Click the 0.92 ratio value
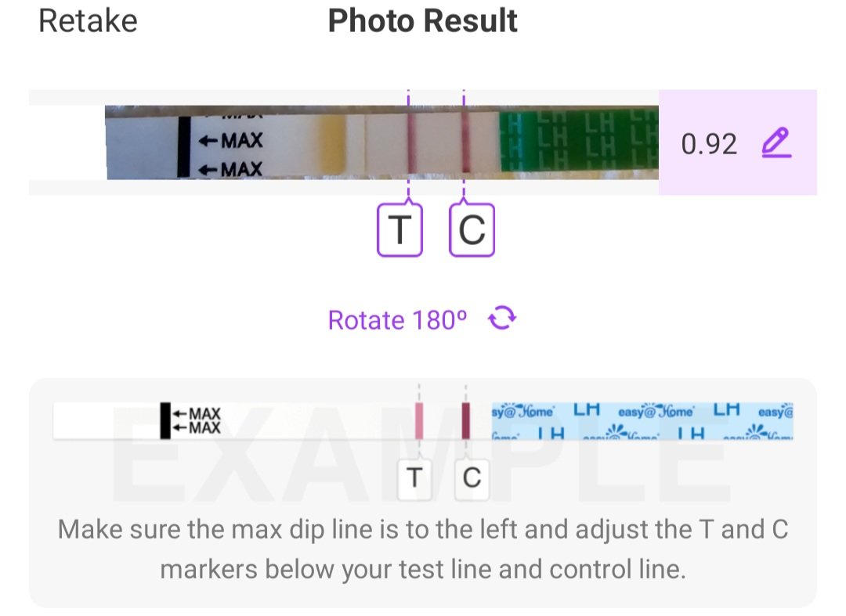Screen dimensions: 846x616 [x=709, y=144]
